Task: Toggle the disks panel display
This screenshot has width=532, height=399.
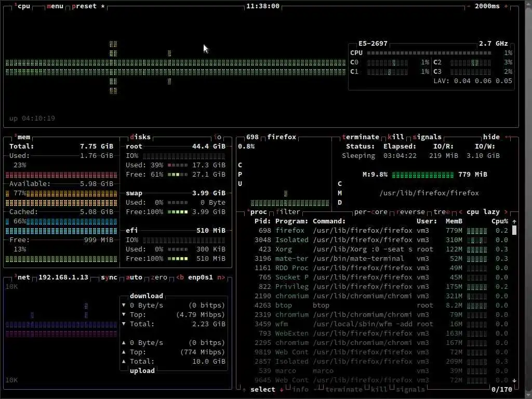Action: [140, 137]
